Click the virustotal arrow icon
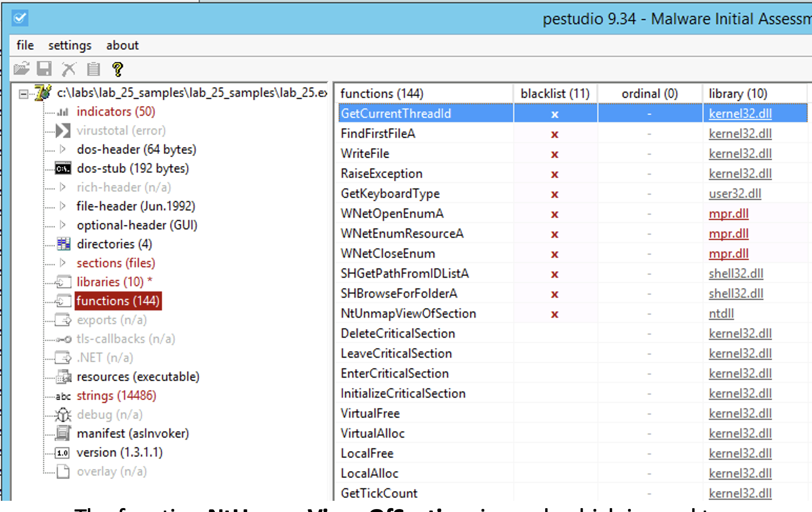Image resolution: width=812 pixels, height=512 pixels. point(63,130)
